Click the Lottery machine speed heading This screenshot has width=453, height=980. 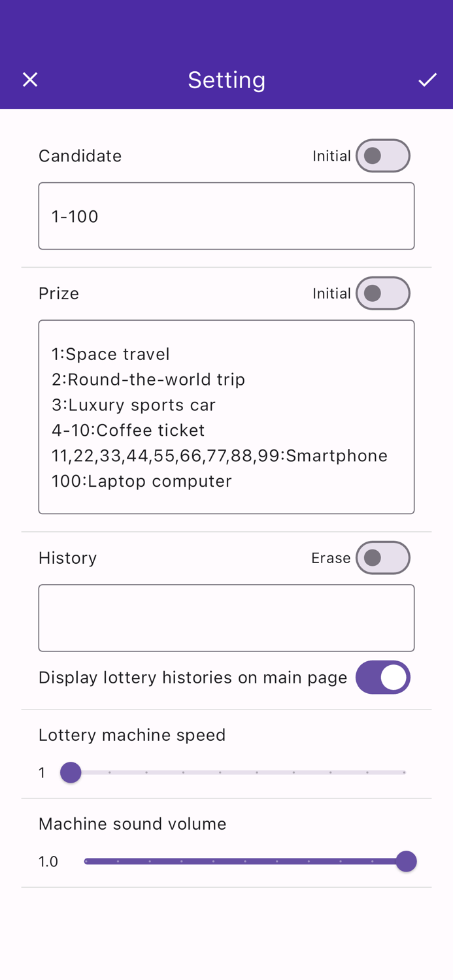pos(132,734)
